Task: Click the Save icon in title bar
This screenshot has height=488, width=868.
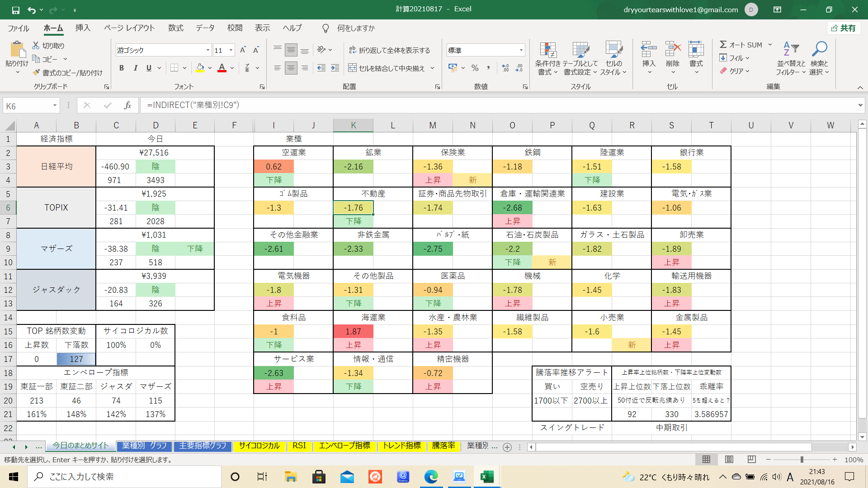Action: 15,9
